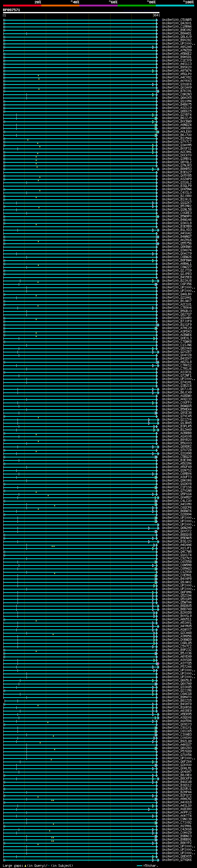Select the UniRef100_C6MBV4 label

coord(177,474)
